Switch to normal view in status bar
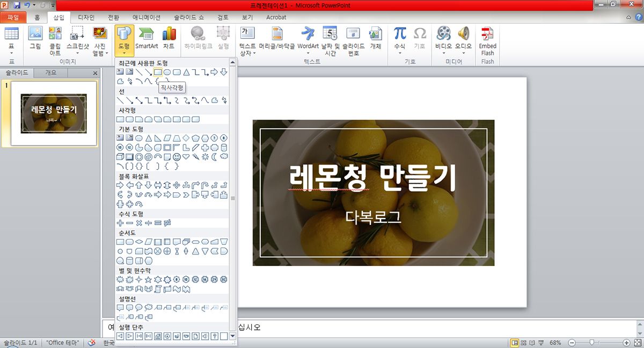644x348 pixels. coord(515,343)
